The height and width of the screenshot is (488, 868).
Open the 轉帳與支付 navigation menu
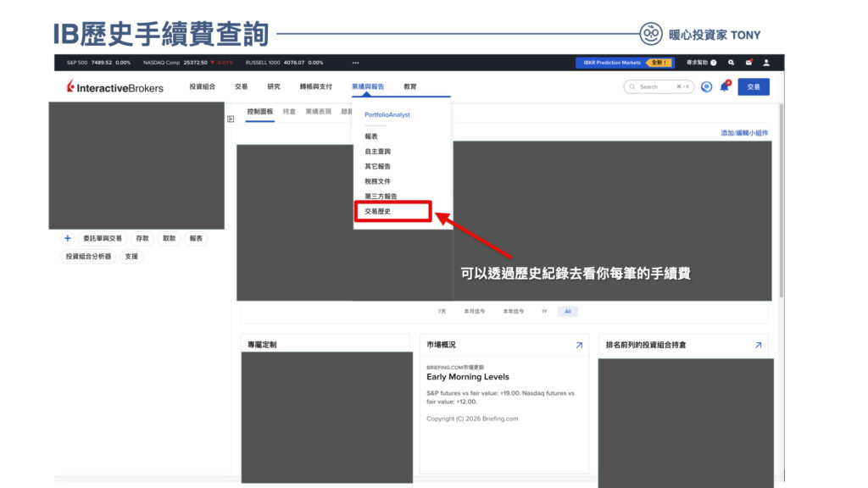315,86
